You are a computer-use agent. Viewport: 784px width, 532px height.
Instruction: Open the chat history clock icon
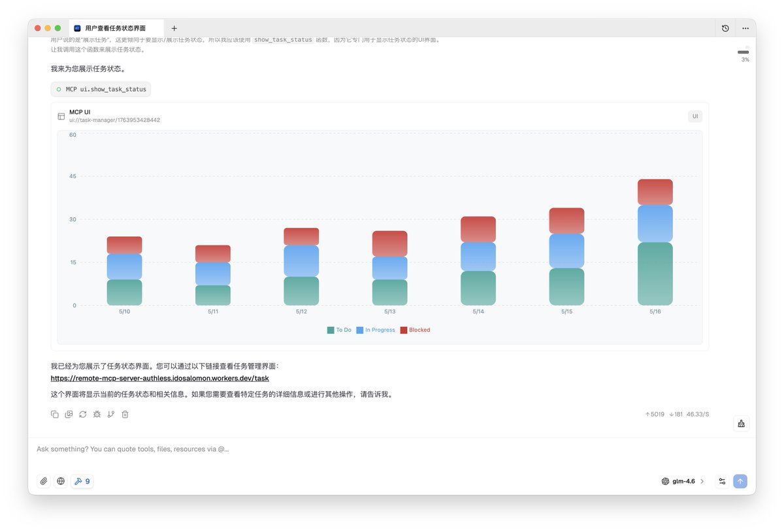pos(725,28)
